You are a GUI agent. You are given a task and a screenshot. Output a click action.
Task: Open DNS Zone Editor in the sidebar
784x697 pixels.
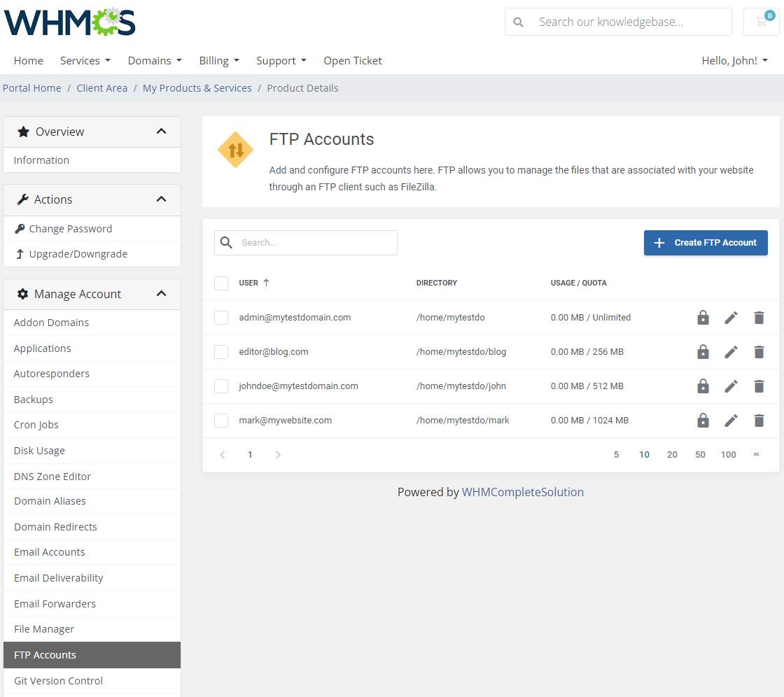92,477
